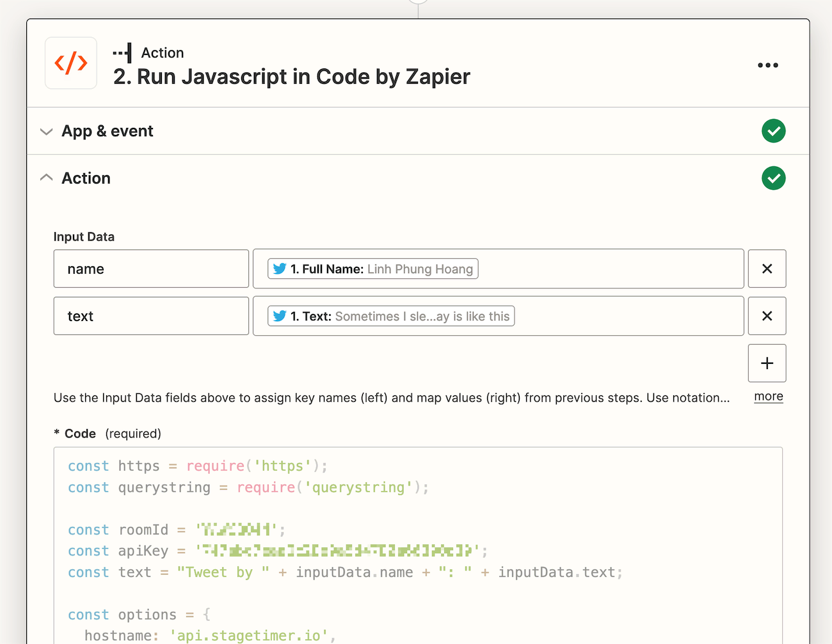Collapse the Action section
The width and height of the screenshot is (832, 644).
click(45, 177)
